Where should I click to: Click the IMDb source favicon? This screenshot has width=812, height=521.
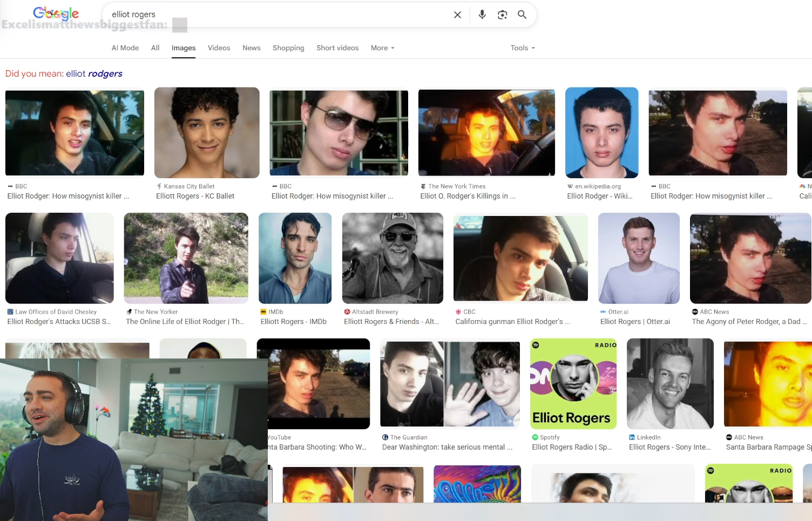click(263, 312)
